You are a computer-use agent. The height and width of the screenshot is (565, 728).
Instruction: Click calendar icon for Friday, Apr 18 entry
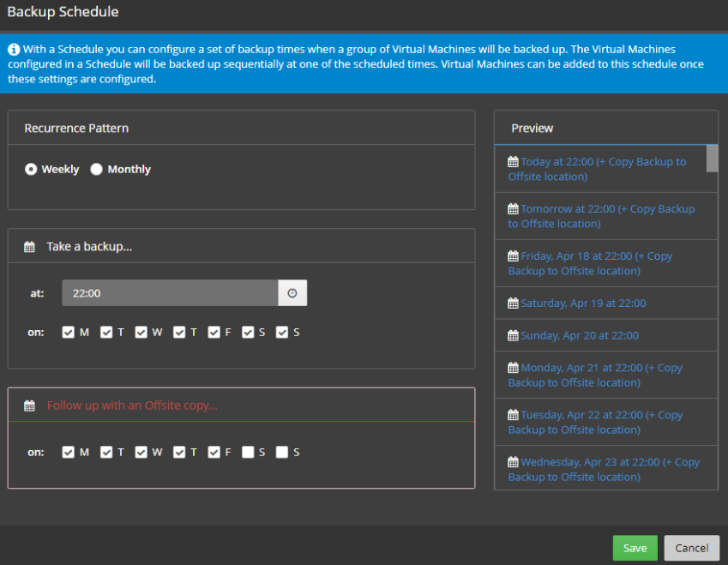(514, 256)
